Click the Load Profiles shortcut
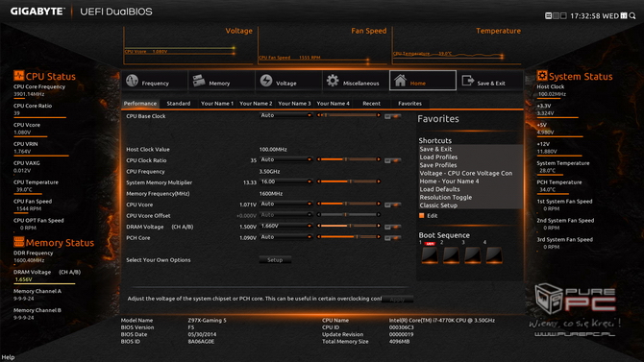This screenshot has height=362, width=644. (x=438, y=157)
